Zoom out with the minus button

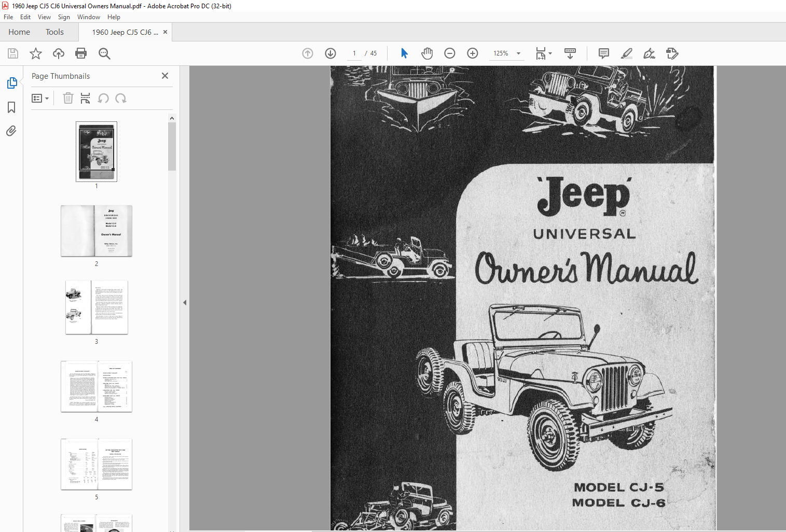pos(450,53)
